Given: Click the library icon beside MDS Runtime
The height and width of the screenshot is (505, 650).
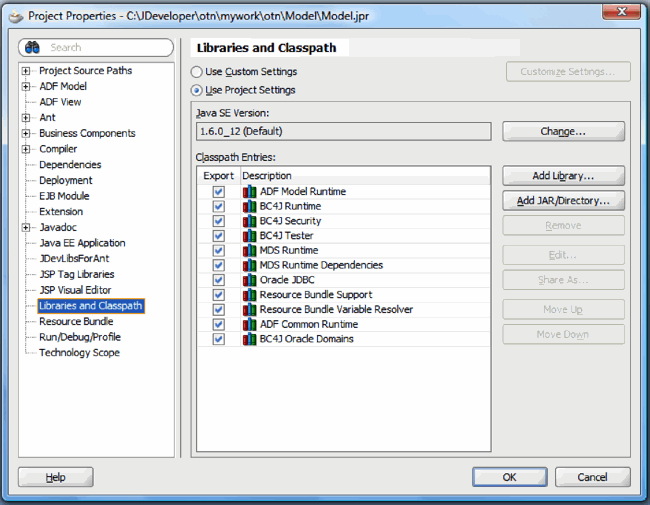Looking at the screenshot, I should click(x=250, y=250).
